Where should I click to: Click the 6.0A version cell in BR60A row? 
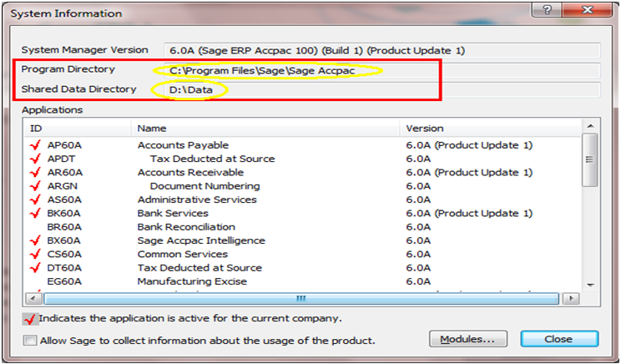pyautogui.click(x=418, y=227)
